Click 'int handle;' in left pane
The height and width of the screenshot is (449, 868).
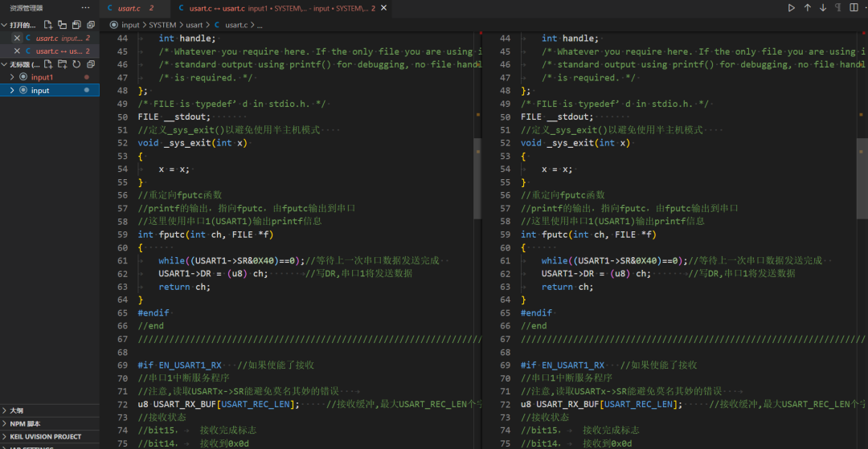[x=187, y=39]
